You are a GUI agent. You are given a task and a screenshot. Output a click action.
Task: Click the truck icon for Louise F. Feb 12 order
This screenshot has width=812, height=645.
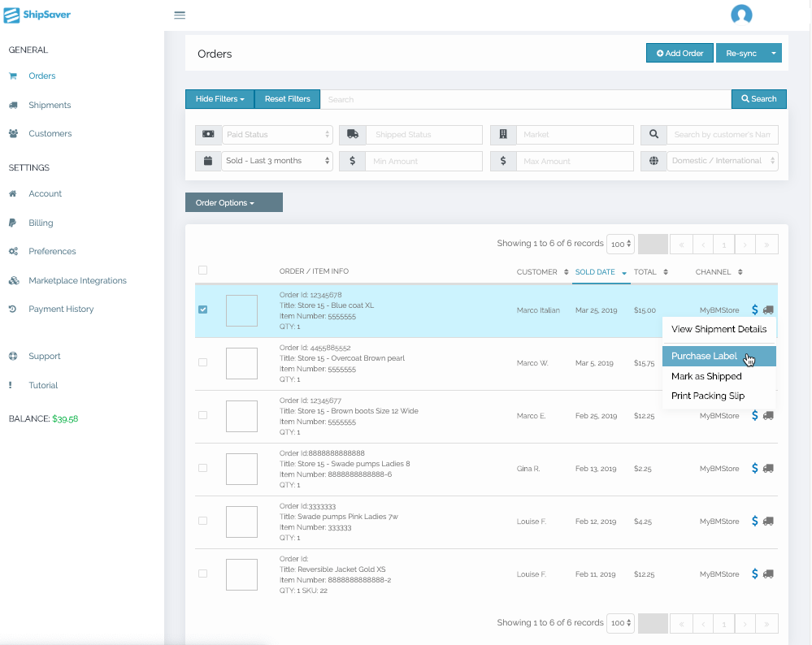point(768,521)
